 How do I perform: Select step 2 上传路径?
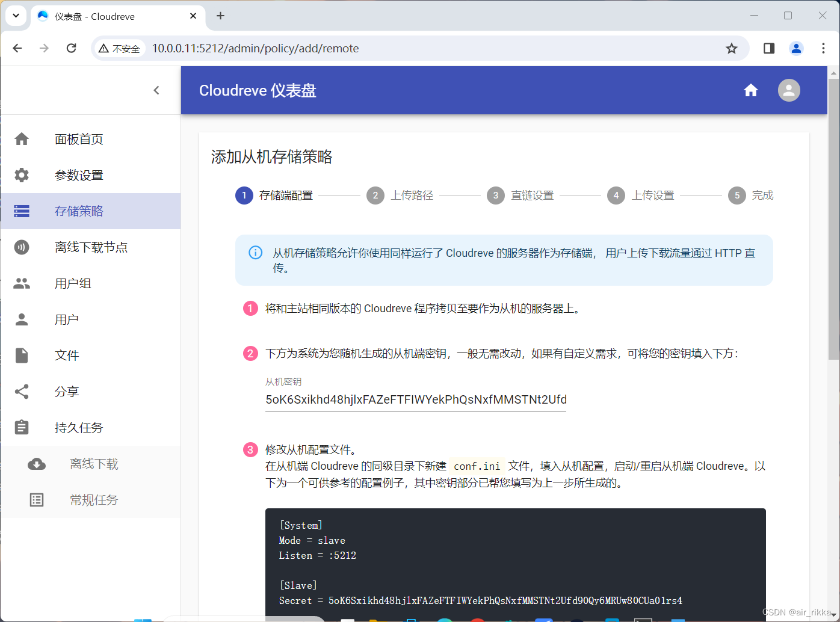pyautogui.click(x=400, y=196)
